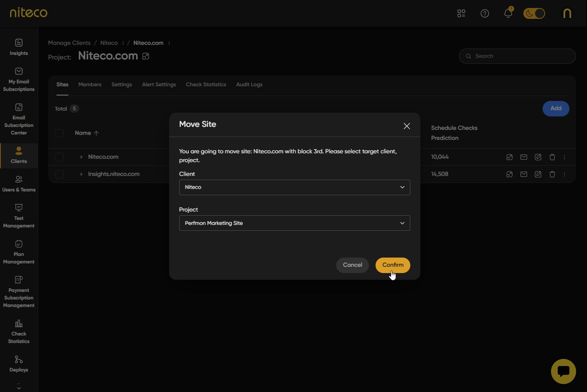Click email icon in Insights.niteco.com row

[x=524, y=174]
